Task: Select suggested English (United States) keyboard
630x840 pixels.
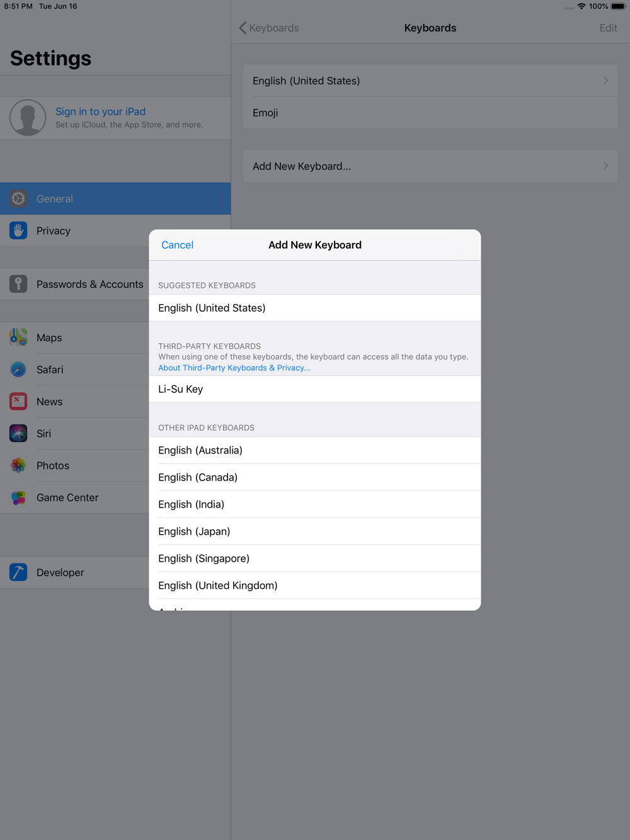Action: [x=315, y=308]
